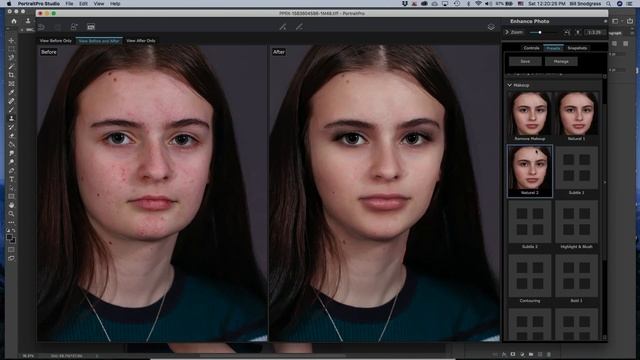Screen dimensions: 640x360
Task: Open the Presets tab in Enhance Photo
Action: (x=553, y=48)
